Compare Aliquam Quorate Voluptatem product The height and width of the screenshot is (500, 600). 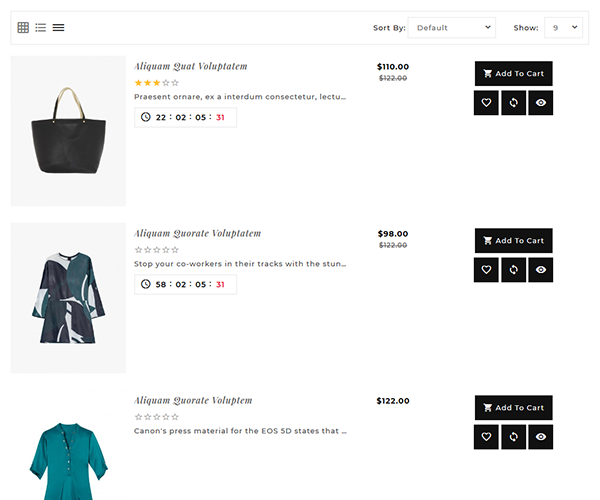pos(514,270)
